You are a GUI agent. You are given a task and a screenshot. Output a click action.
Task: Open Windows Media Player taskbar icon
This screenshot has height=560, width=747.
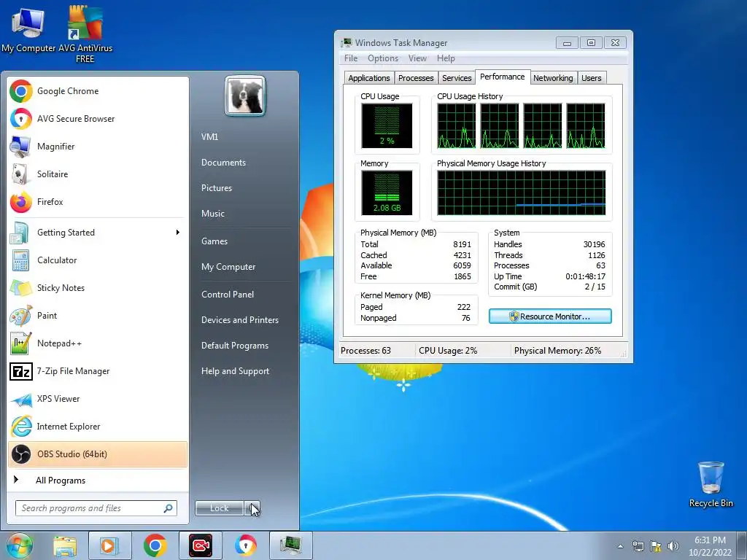tap(109, 545)
